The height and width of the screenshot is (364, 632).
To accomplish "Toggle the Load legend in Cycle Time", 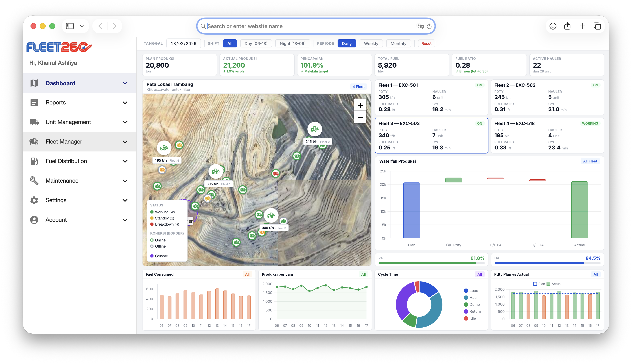I will pos(471,291).
